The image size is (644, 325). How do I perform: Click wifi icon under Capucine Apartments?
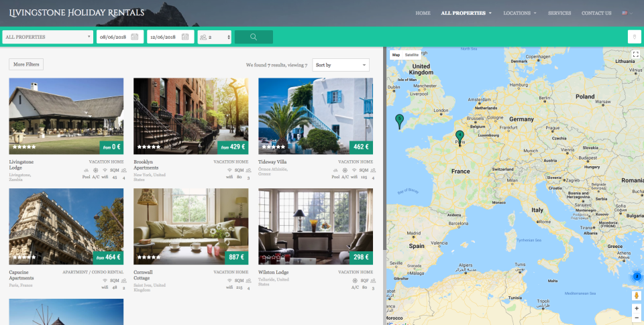[105, 281]
